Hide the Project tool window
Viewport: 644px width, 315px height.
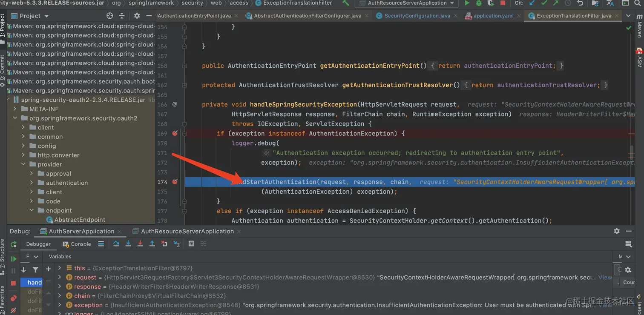tap(149, 16)
